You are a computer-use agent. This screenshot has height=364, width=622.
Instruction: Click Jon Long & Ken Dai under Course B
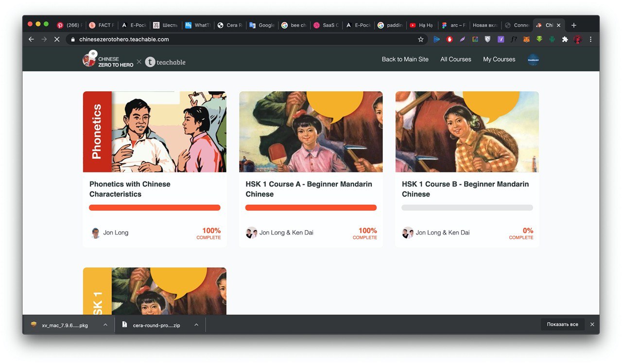(443, 232)
